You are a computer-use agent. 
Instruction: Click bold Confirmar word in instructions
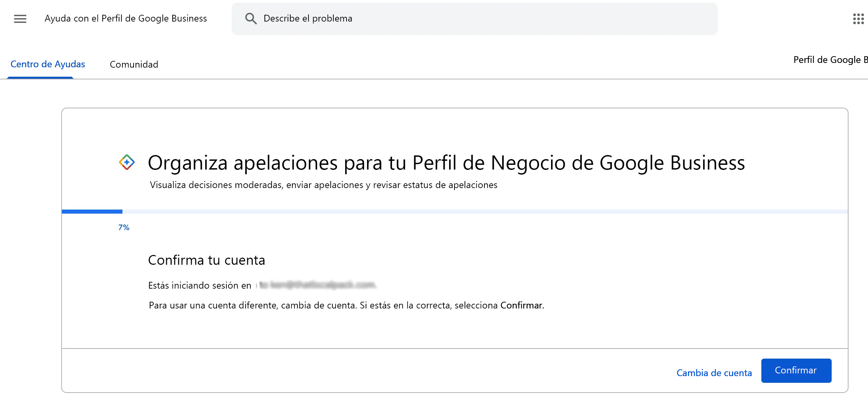[521, 305]
